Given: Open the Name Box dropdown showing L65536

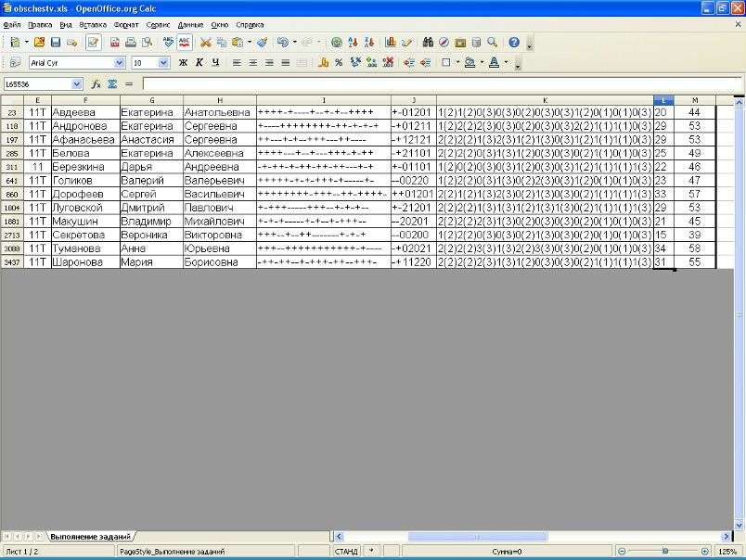Looking at the screenshot, I should tap(77, 83).
